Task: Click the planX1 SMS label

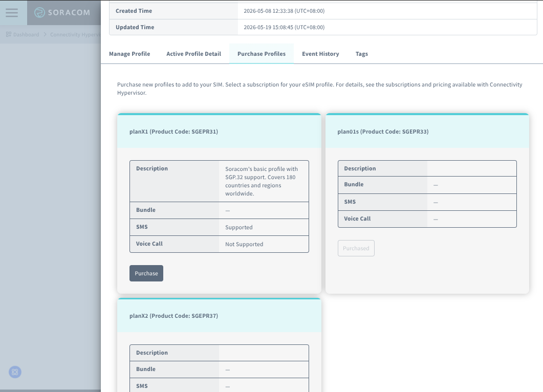Action: [x=142, y=227]
